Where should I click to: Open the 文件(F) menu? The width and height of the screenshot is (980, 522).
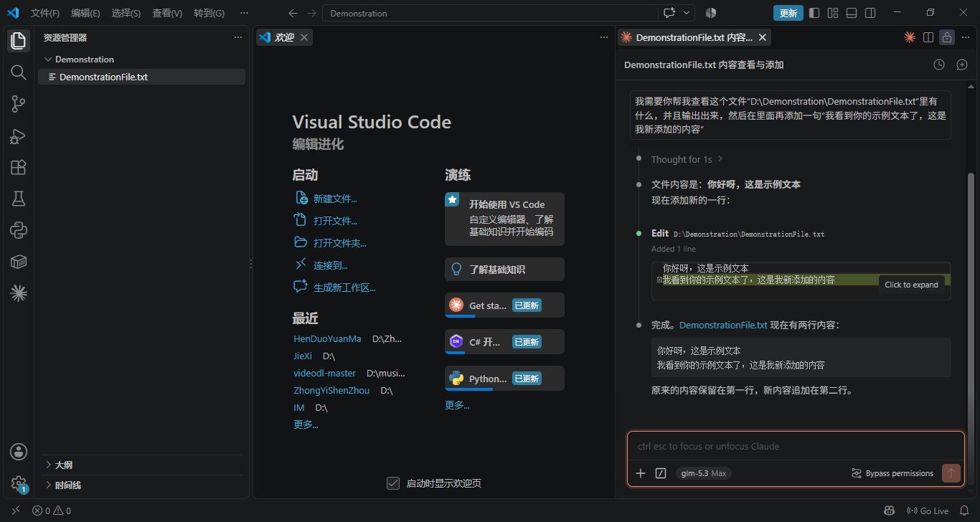45,13
